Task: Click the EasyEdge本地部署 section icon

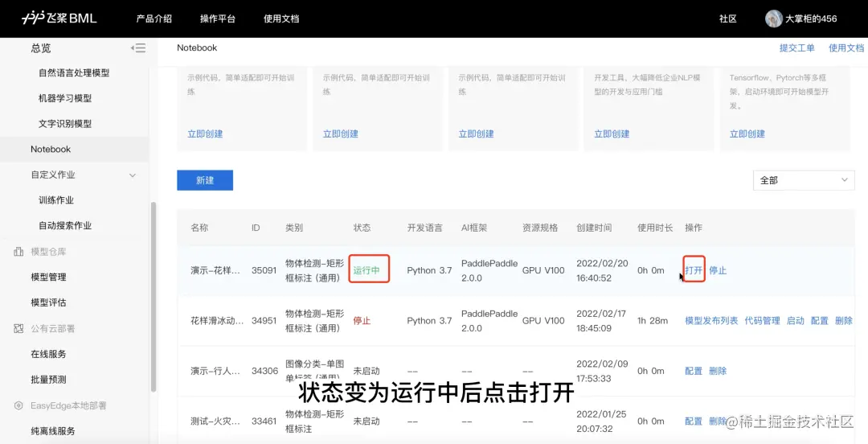Action: pos(18,405)
